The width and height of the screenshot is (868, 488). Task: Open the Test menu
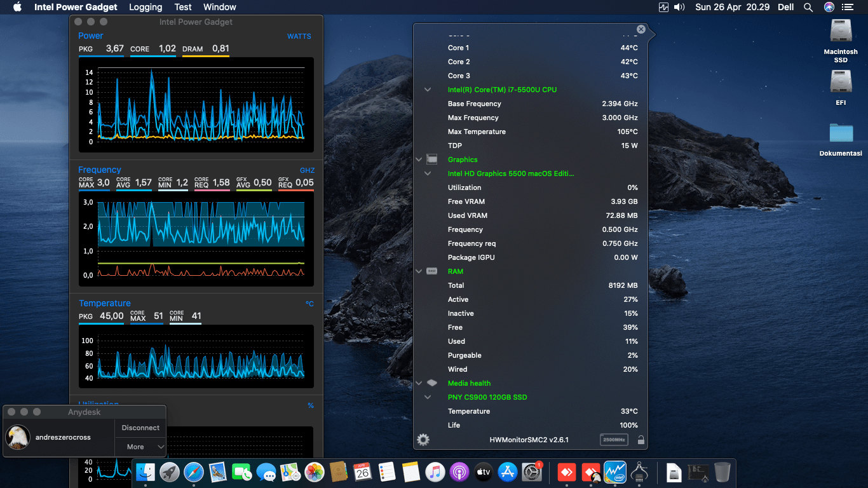tap(183, 7)
